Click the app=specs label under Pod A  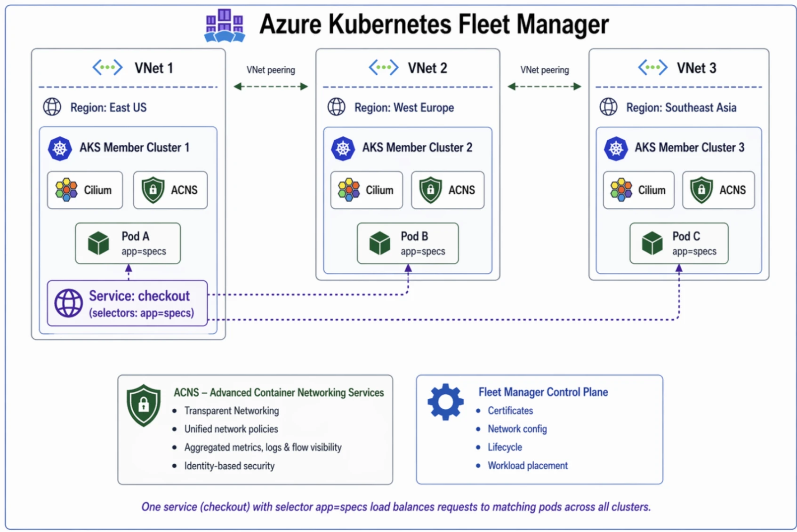pyautogui.click(x=144, y=252)
